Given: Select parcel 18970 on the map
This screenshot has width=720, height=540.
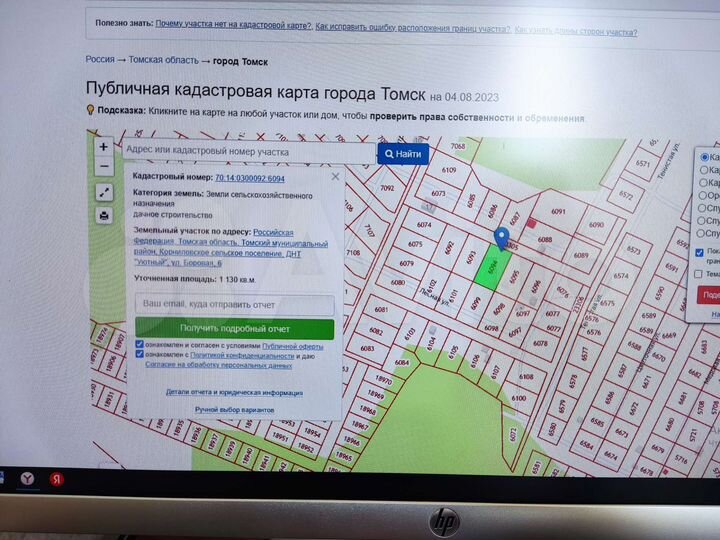Looking at the screenshot, I should coord(383,379).
